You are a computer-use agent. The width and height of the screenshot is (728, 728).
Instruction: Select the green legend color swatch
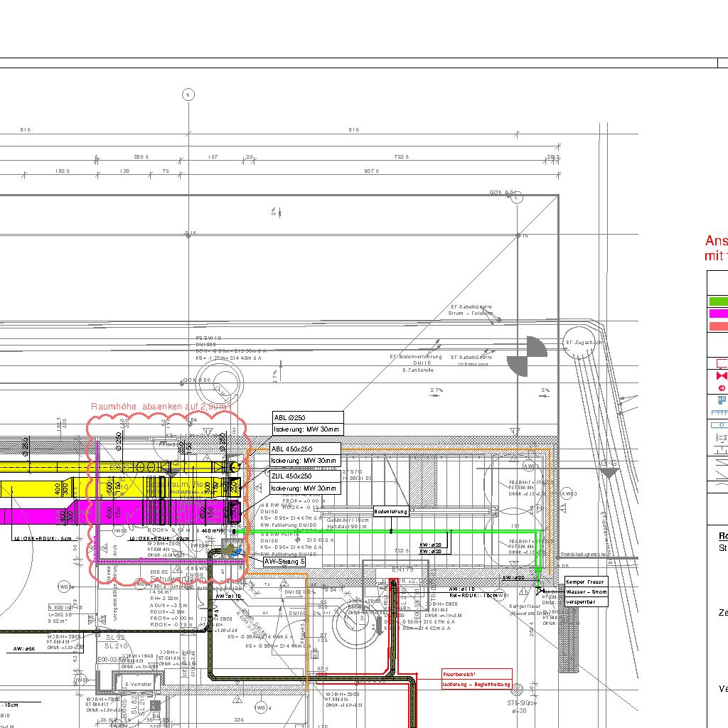coord(718,301)
